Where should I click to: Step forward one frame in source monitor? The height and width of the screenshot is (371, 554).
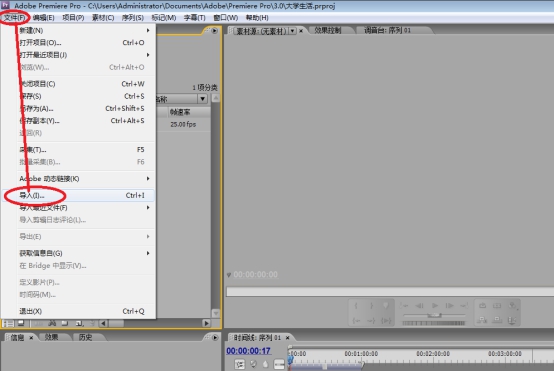[449, 306]
